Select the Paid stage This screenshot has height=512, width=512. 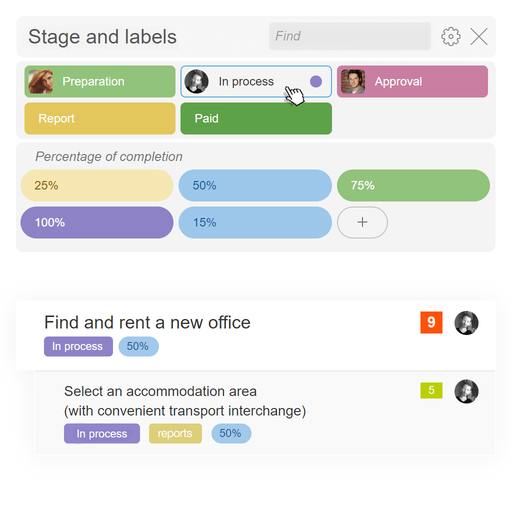256,118
